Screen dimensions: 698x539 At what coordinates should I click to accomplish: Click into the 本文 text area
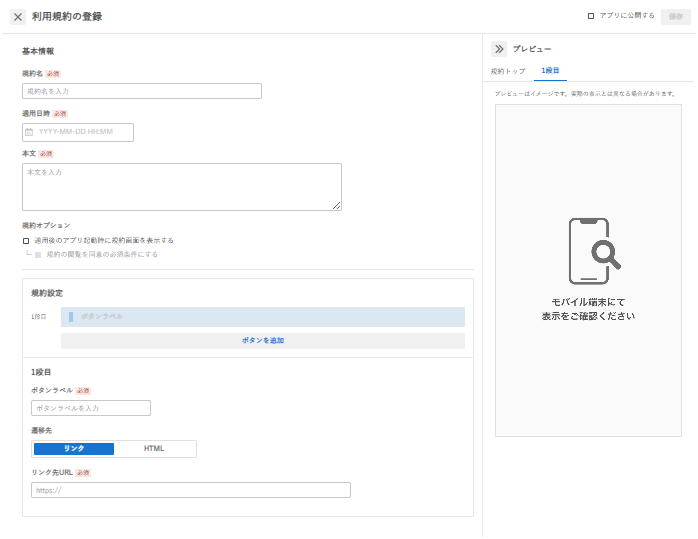[x=182, y=187]
